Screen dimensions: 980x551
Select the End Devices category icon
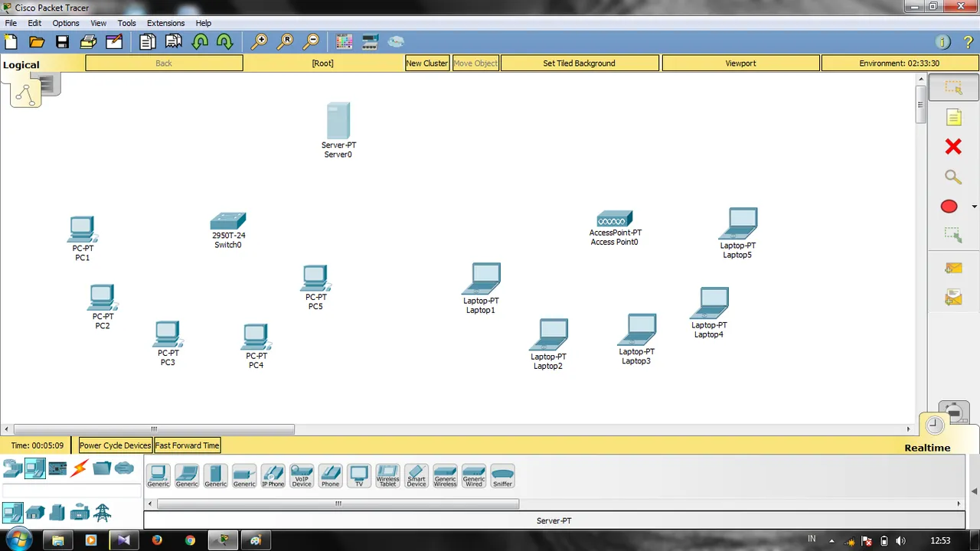point(34,468)
